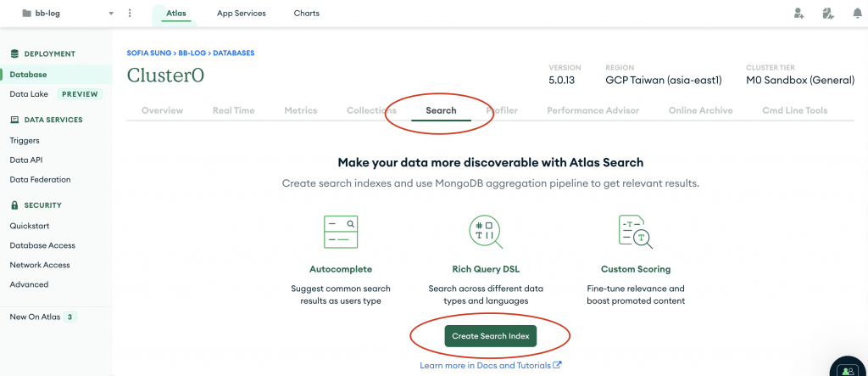Go to BB-LOG breadcrumb
Viewport: 868px width, 376px height.
pos(192,53)
